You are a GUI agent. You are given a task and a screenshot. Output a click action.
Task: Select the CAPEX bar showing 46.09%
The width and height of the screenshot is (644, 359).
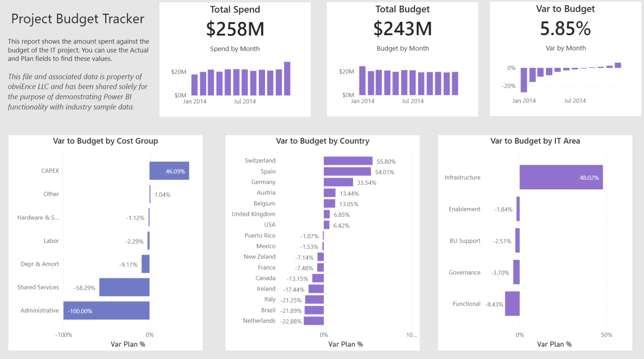tap(169, 171)
